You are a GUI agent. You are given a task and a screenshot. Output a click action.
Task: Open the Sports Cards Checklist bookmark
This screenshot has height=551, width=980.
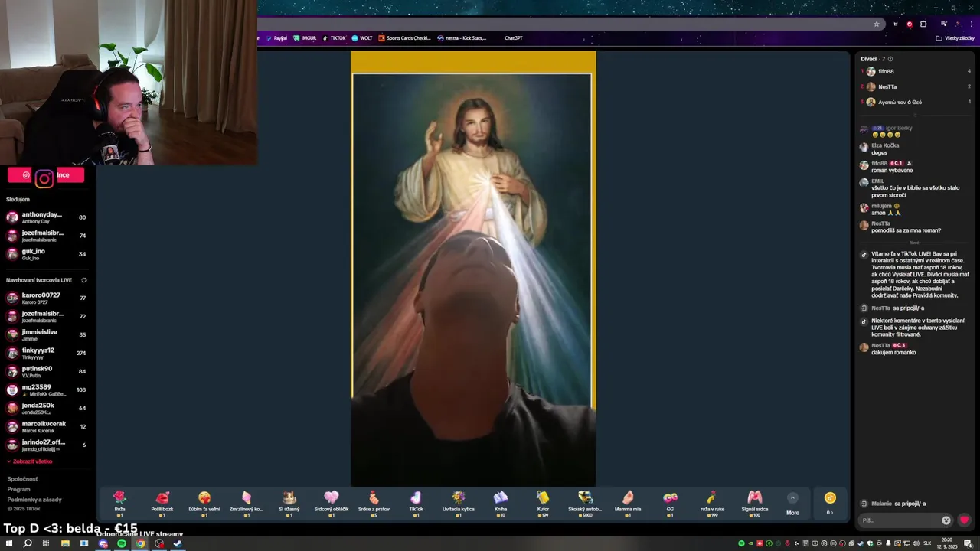[405, 37]
